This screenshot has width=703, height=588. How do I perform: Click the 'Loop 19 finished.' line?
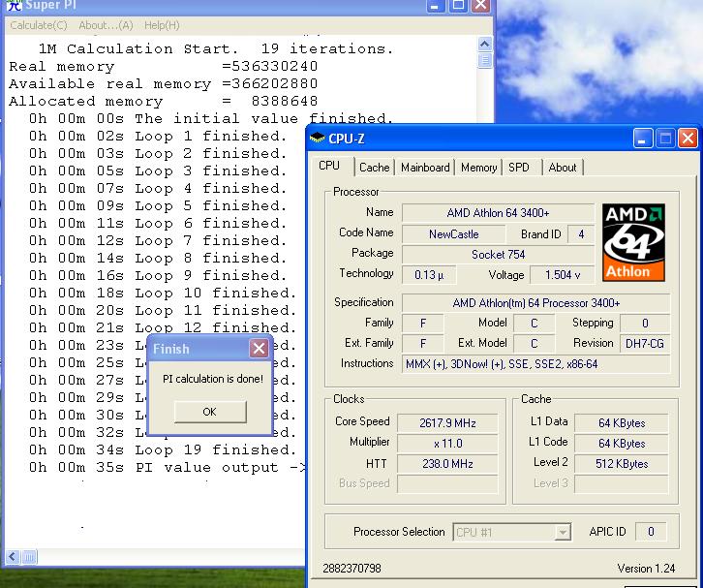(x=163, y=449)
